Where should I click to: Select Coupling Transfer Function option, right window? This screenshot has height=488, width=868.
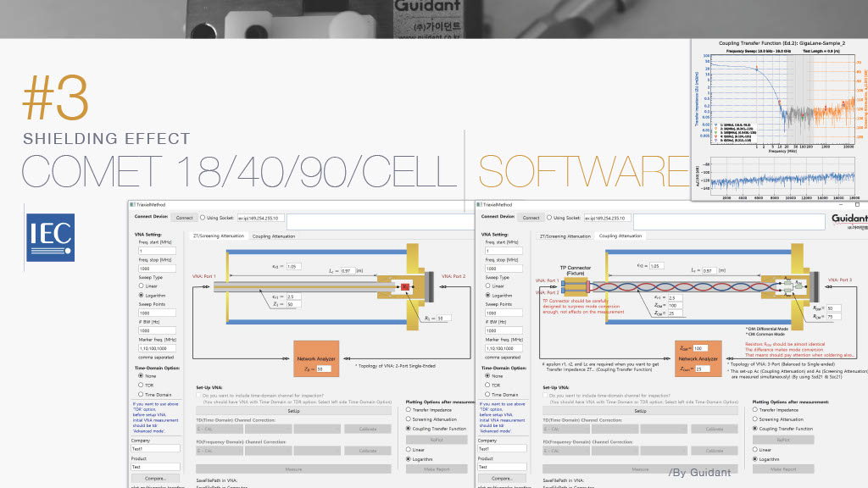pos(755,429)
